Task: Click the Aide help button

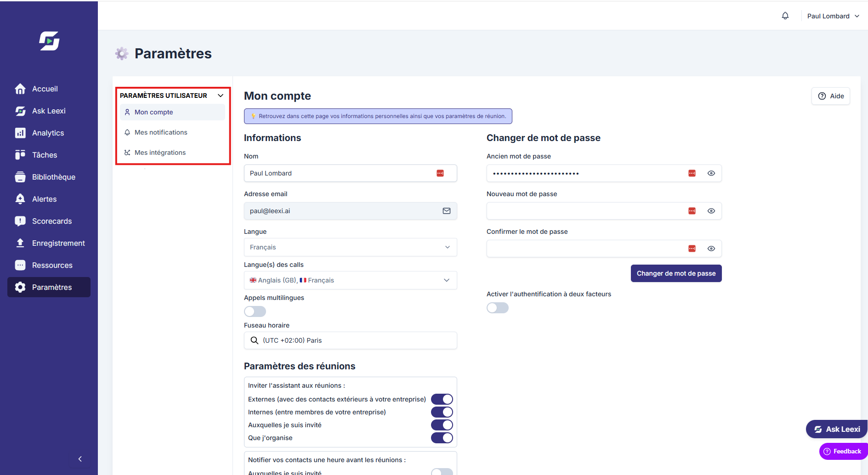Action: (831, 96)
